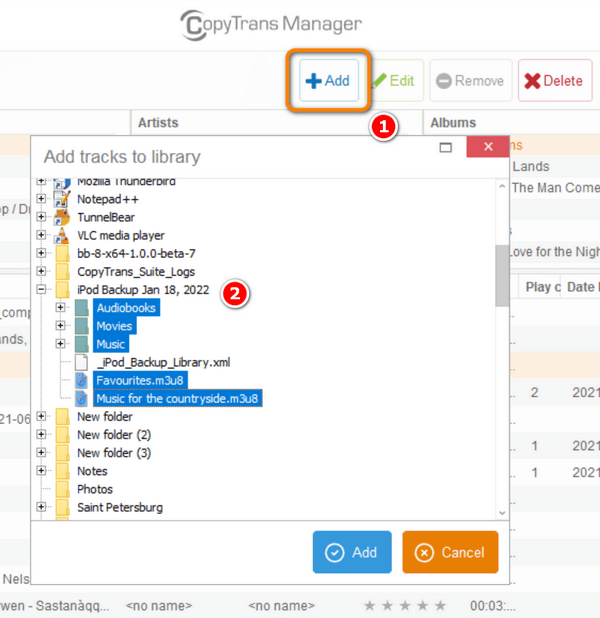Expand the CopyTrans_Suite_Logs folder
The width and height of the screenshot is (600, 618).
(41, 271)
